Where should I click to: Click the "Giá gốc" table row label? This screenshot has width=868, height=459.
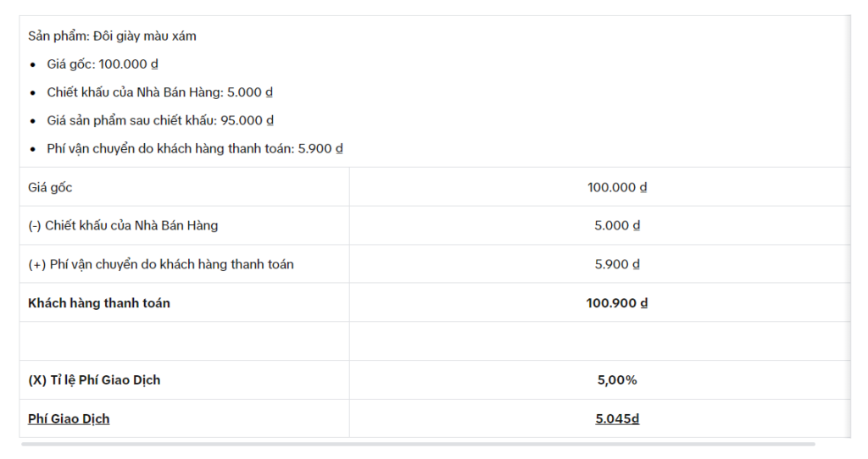pyautogui.click(x=50, y=187)
